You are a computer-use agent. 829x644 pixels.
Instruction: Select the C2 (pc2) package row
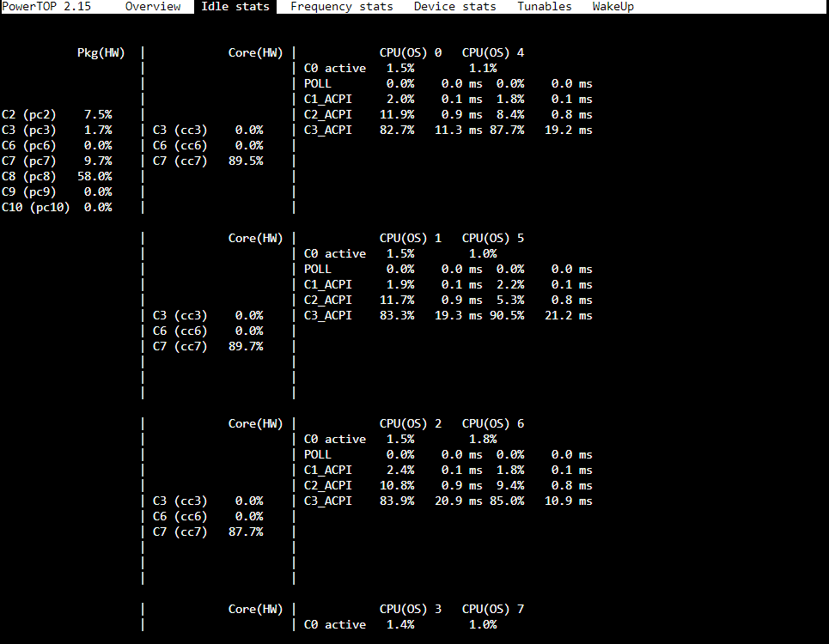tap(57, 115)
